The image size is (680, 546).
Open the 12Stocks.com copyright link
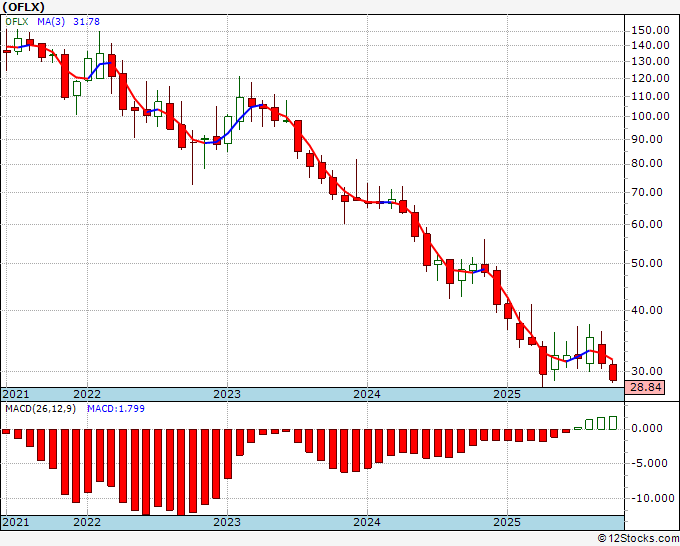coord(638,538)
